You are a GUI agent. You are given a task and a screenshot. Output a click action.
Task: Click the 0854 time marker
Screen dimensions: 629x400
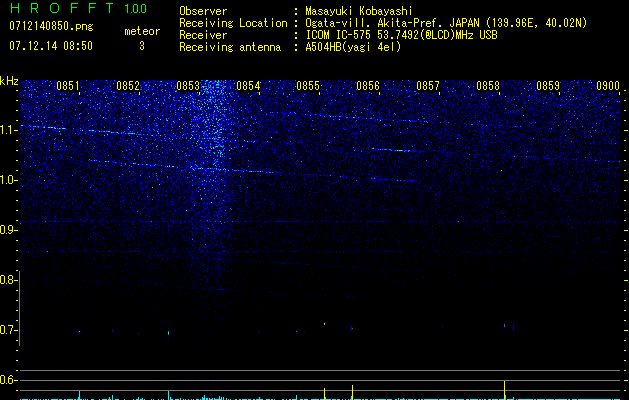pyautogui.click(x=248, y=86)
